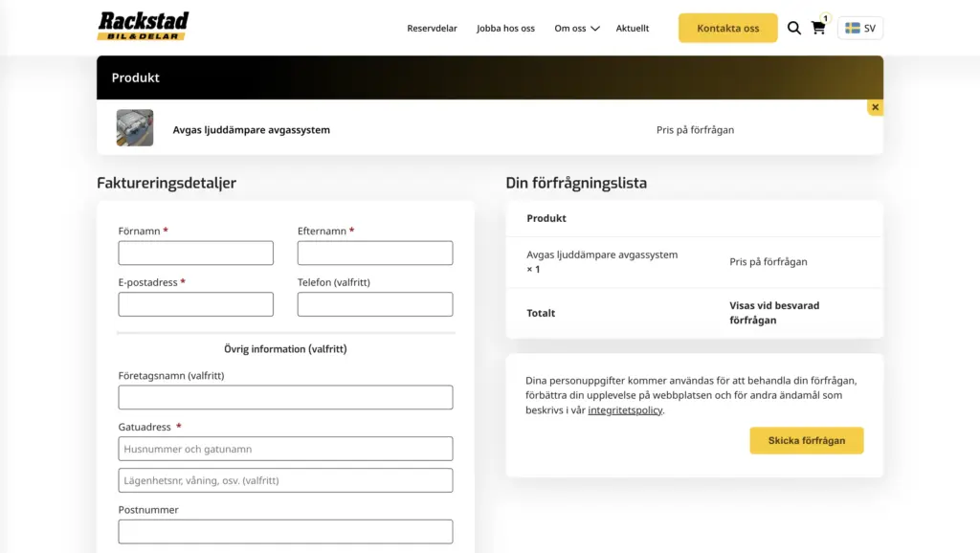
Task: Click the Postnummer input box
Action: tap(284, 531)
